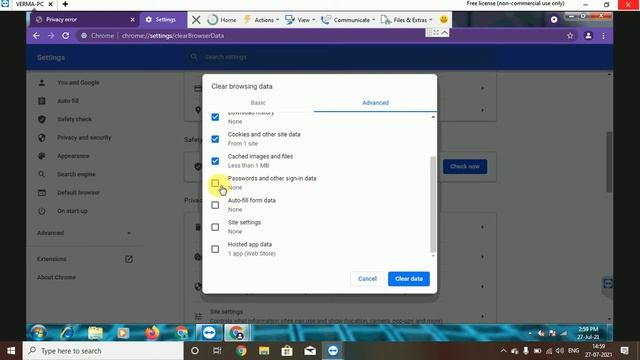Open About Chrome in sidebar
Viewport: 640px width, 360px height.
[57, 278]
